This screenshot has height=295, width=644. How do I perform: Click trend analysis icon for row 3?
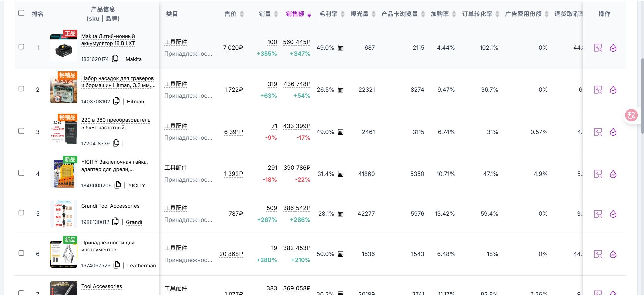[613, 132]
